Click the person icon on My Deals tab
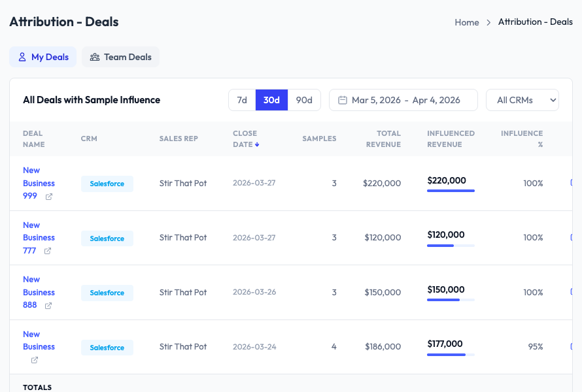This screenshot has width=582, height=392. tap(22, 57)
